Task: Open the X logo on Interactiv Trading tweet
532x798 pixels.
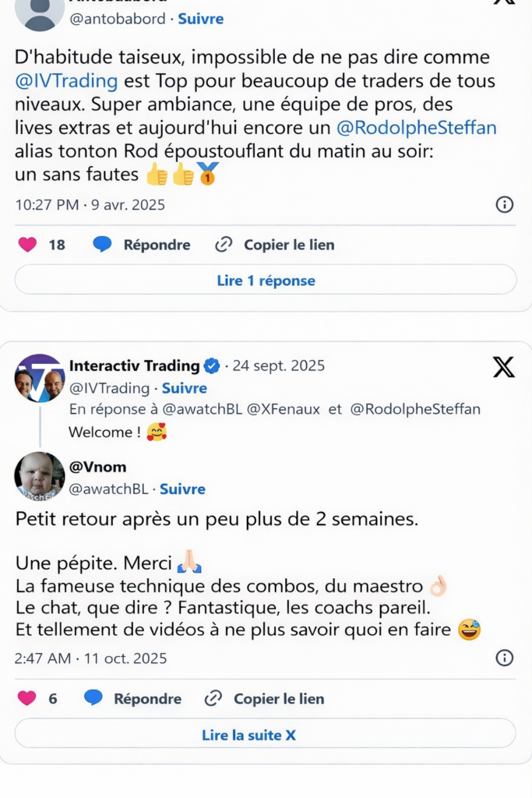Action: click(504, 367)
